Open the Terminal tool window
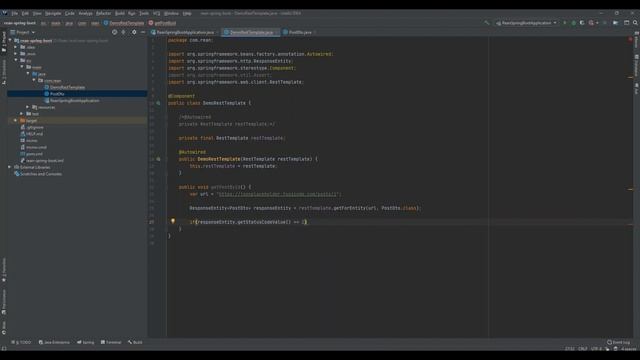The image size is (640, 360). [x=111, y=342]
